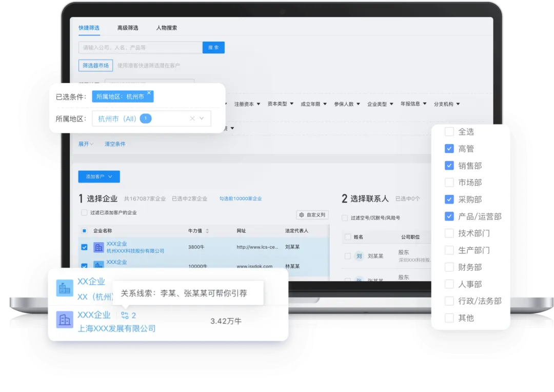
Task: Check the 财务部 option
Action: coord(449,267)
